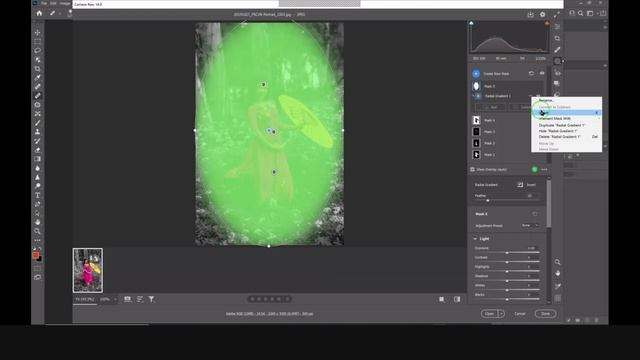Click the adjustments panel vertical scrollbar

click(549, 204)
